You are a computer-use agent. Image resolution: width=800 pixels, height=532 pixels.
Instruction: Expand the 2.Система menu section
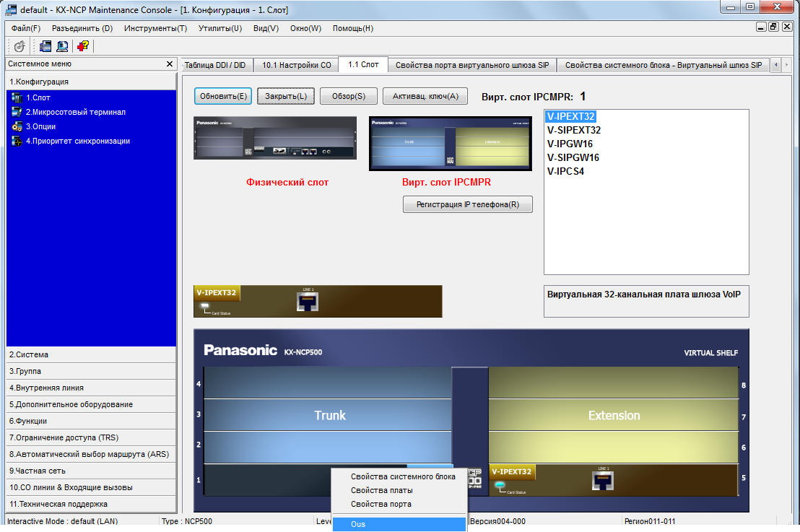click(91, 355)
